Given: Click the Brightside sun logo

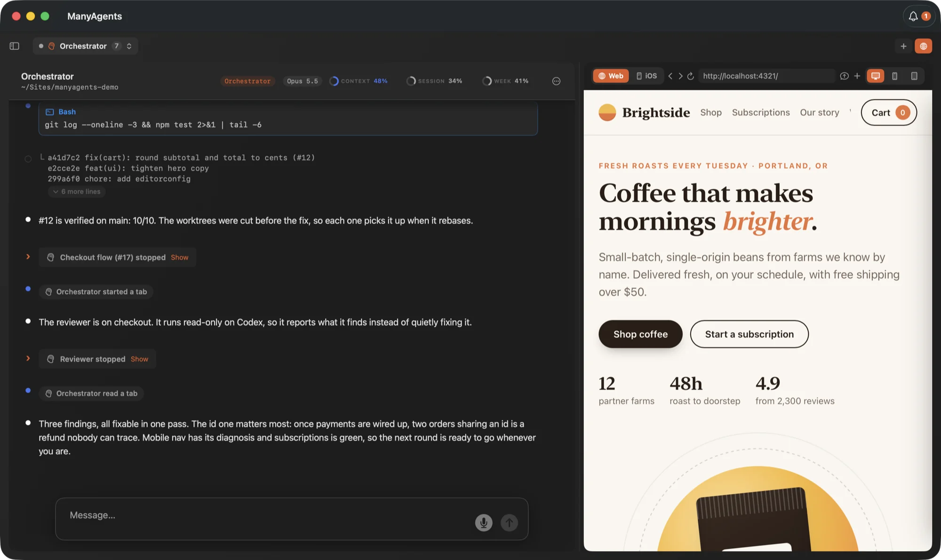Looking at the screenshot, I should click(x=607, y=112).
